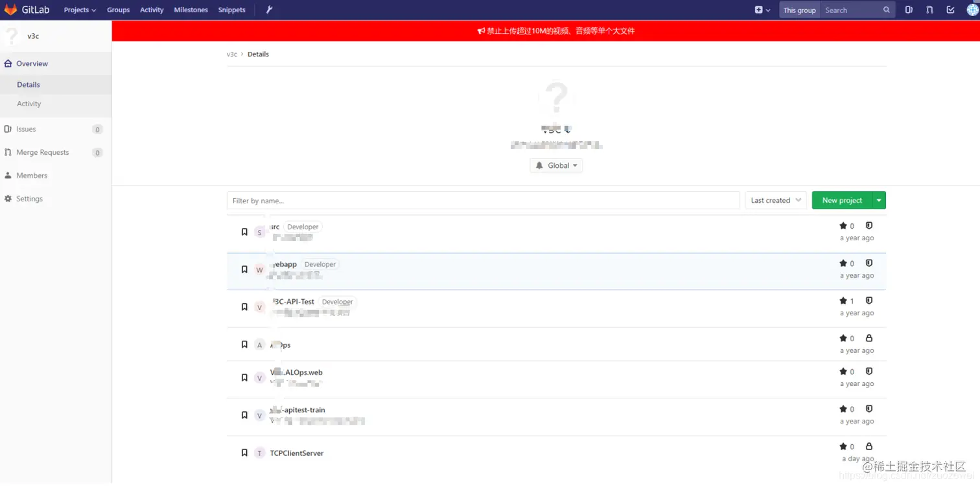Image resolution: width=980 pixels, height=487 pixels.
Task: Click shield icon of apitest-train project
Action: 869,409
